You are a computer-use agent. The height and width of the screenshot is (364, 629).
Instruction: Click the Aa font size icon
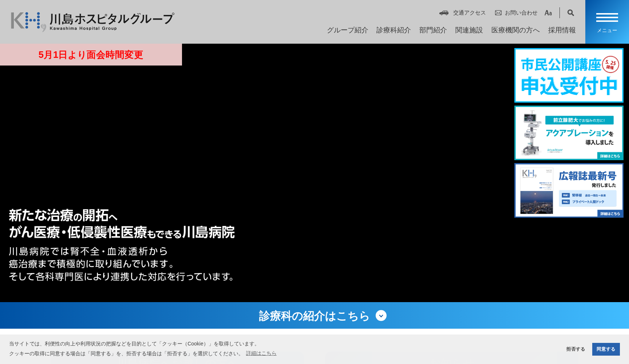(x=548, y=13)
